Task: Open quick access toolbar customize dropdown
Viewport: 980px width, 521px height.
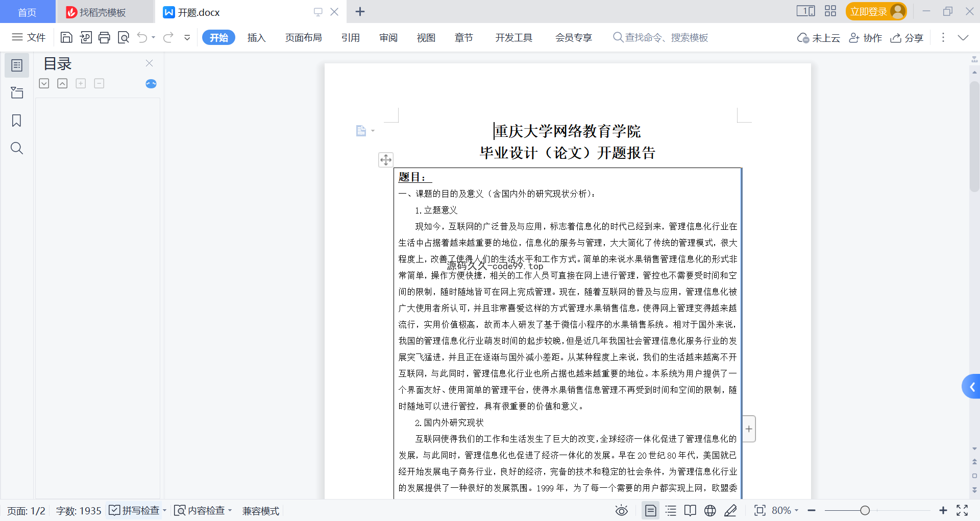Action: [187, 37]
